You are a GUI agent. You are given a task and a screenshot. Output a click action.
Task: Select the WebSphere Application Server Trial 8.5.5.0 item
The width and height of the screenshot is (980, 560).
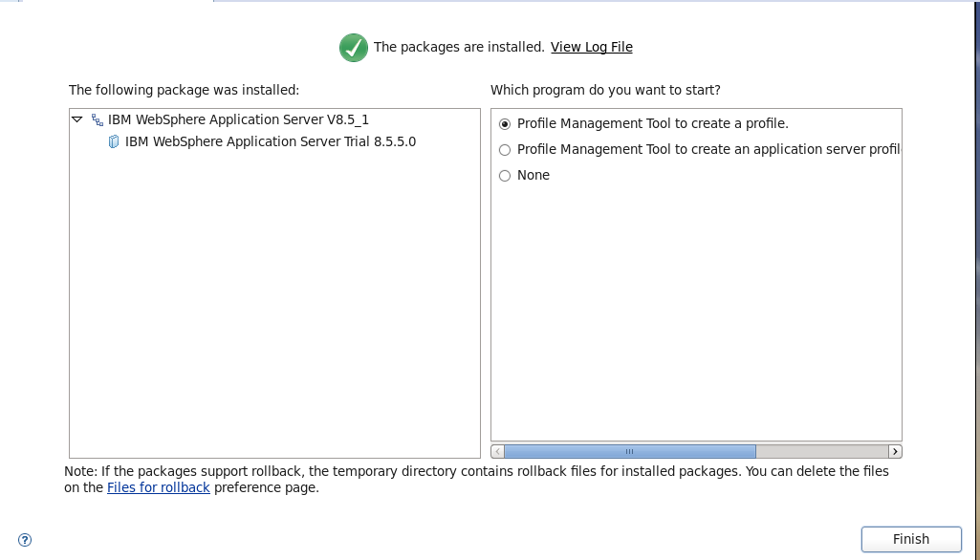point(270,142)
